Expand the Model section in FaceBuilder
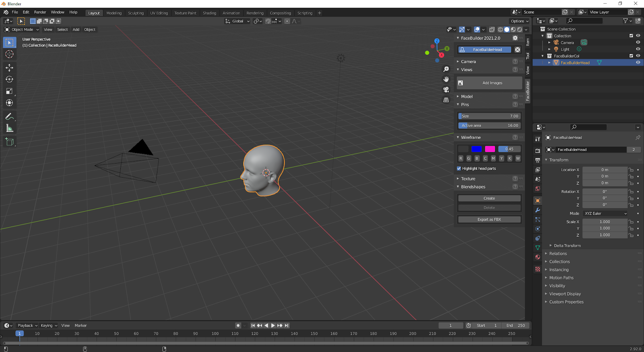 click(x=466, y=97)
